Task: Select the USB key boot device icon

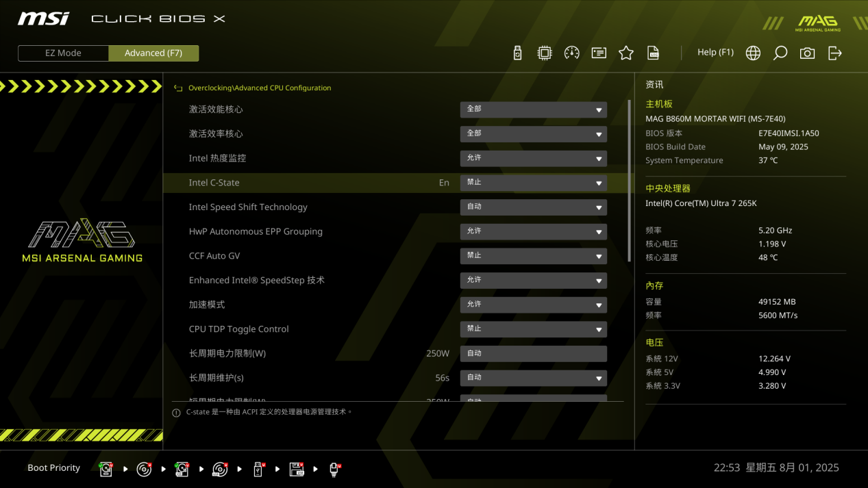Action: pos(258,469)
